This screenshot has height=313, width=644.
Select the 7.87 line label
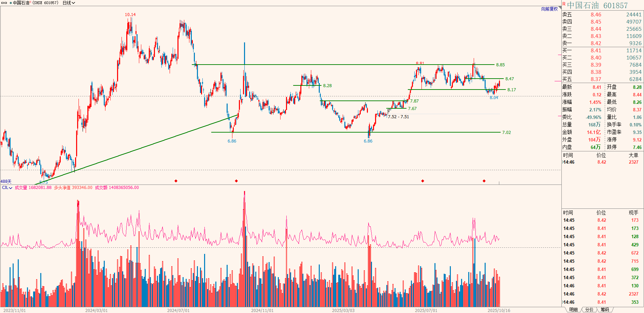[x=414, y=101]
